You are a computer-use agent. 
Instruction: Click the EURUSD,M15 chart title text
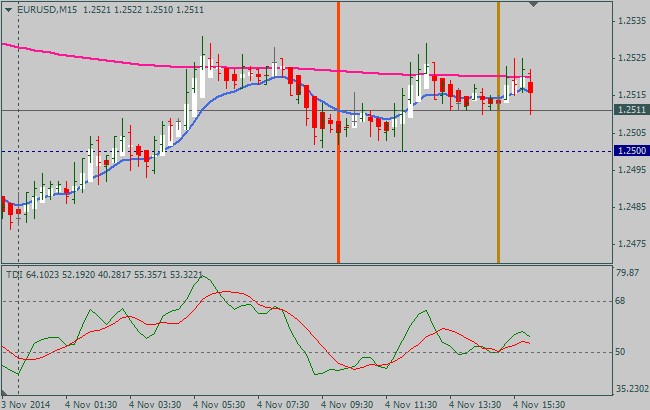(x=47, y=10)
